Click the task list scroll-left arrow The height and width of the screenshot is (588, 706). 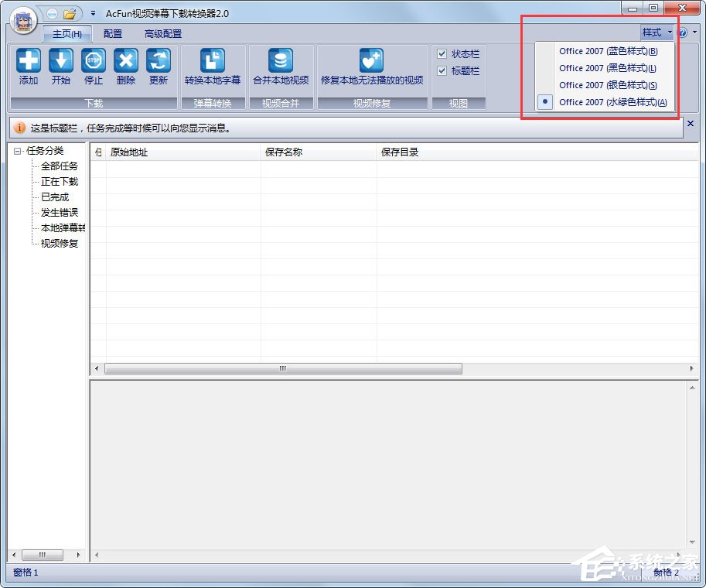pyautogui.click(x=97, y=368)
